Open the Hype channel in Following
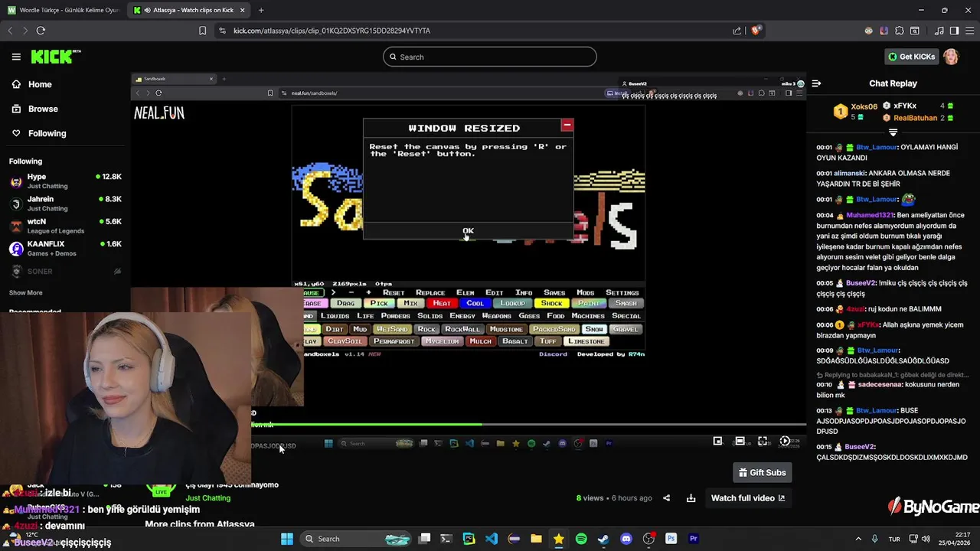 point(65,181)
